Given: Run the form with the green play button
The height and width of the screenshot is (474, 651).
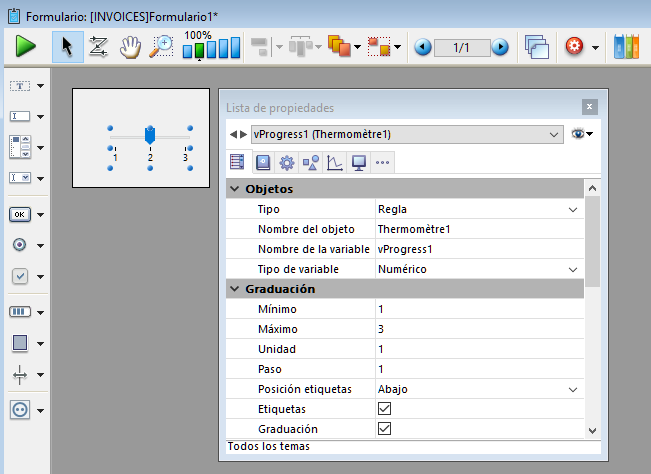Looking at the screenshot, I should 26,47.
